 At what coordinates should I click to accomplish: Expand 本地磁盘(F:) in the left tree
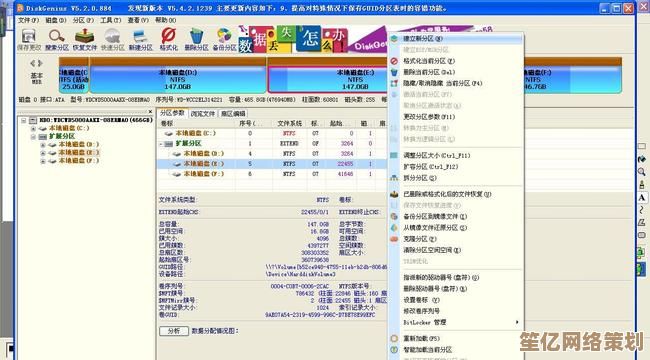43,161
